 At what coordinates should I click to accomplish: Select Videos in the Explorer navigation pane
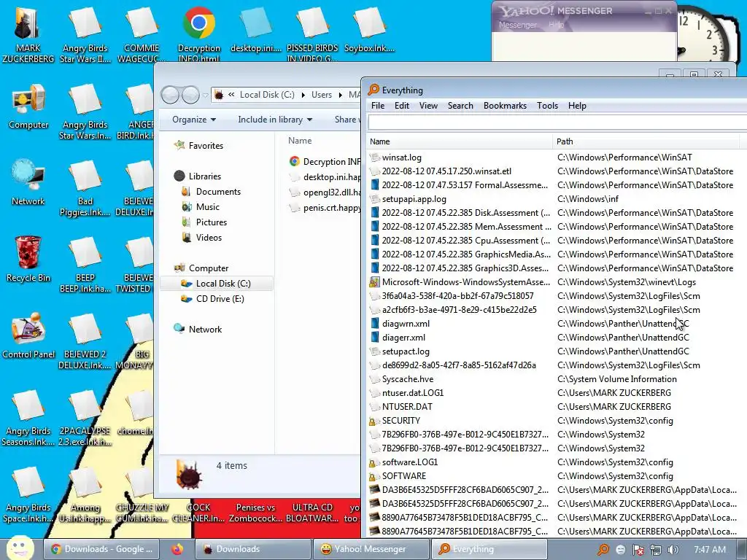[x=209, y=237]
